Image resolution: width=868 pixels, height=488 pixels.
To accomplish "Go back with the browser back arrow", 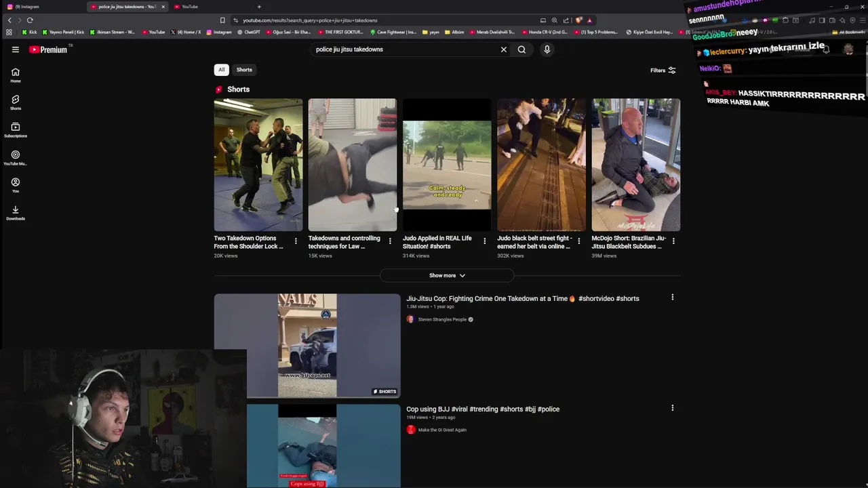I will [x=9, y=20].
